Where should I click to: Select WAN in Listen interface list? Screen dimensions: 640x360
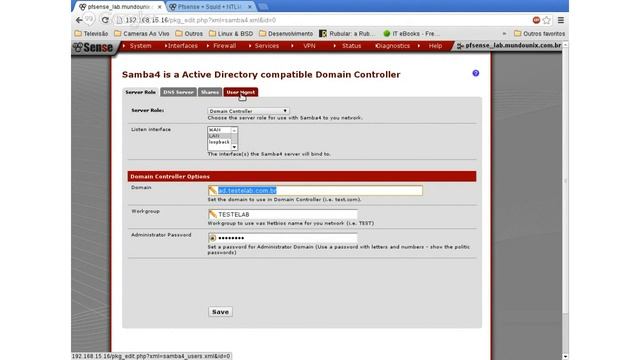point(219,130)
